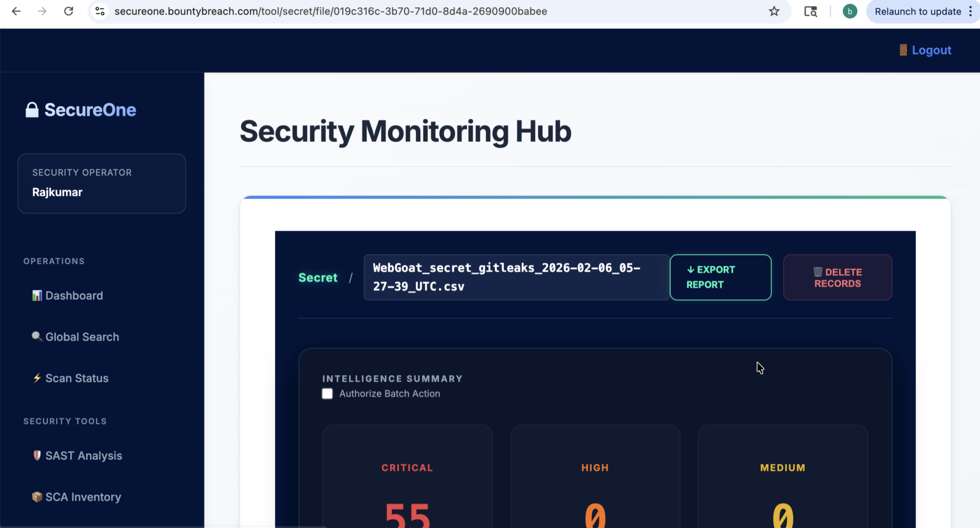Click the Operations section label
Image resolution: width=980 pixels, height=528 pixels.
tap(54, 261)
